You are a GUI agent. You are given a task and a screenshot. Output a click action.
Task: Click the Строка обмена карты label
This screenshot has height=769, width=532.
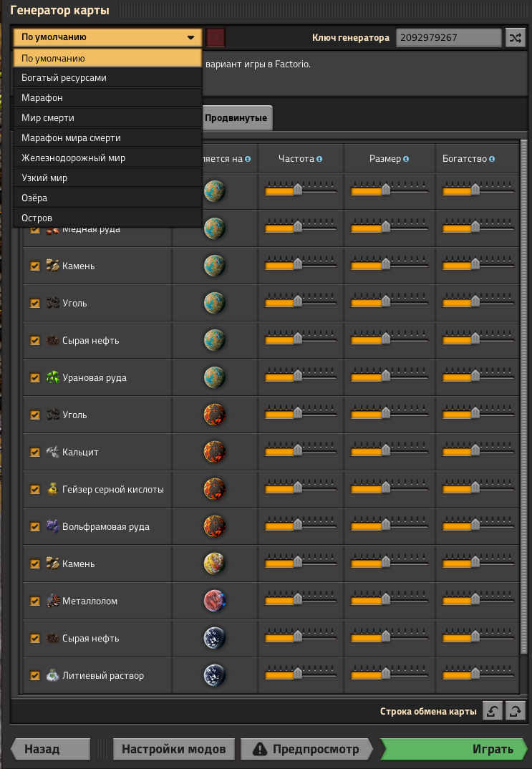[x=428, y=711]
